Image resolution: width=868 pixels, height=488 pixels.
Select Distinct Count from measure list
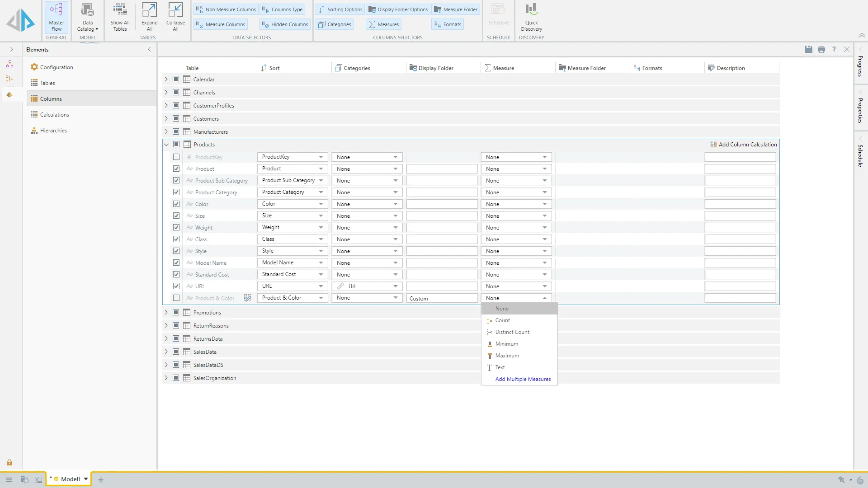512,332
